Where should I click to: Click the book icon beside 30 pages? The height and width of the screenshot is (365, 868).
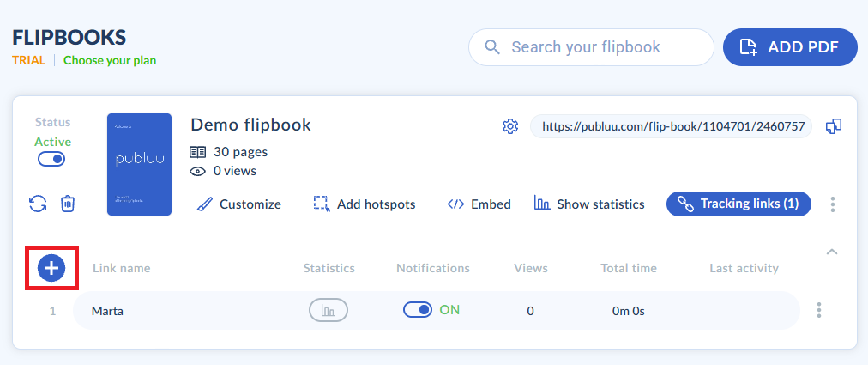pos(197,151)
